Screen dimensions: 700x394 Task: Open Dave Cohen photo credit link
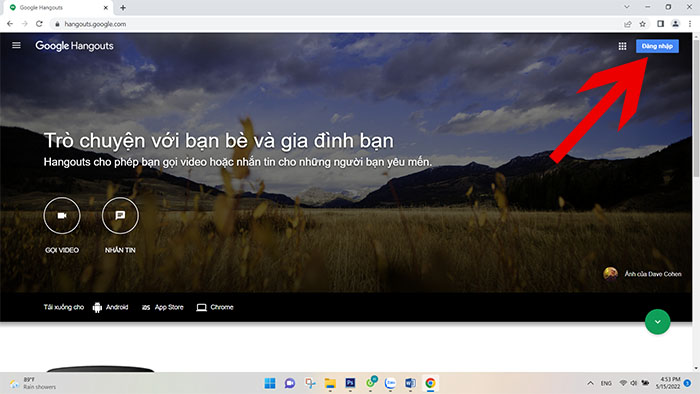[x=653, y=274]
